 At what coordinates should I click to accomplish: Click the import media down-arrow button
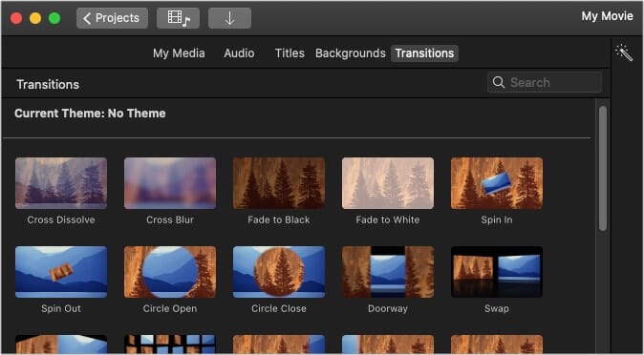click(x=229, y=18)
